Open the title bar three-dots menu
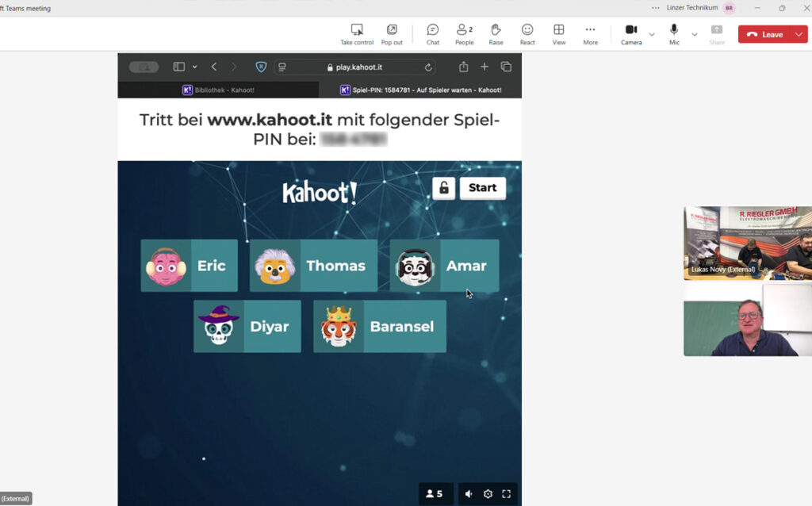 [x=656, y=8]
